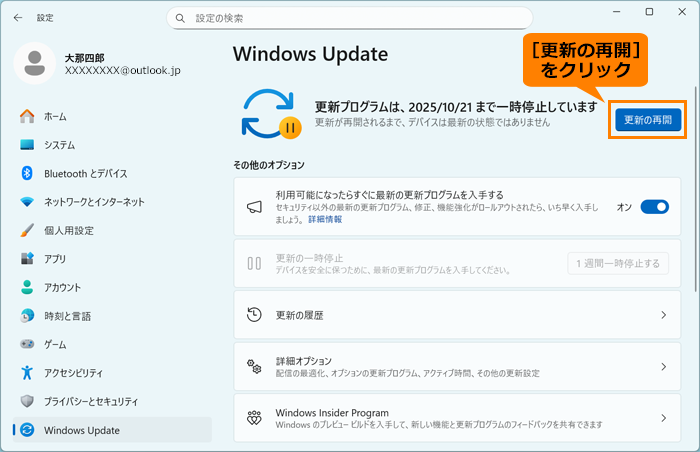The height and width of the screenshot is (452, 700).
Task: Click the その他のオプション heading
Action: point(269,165)
